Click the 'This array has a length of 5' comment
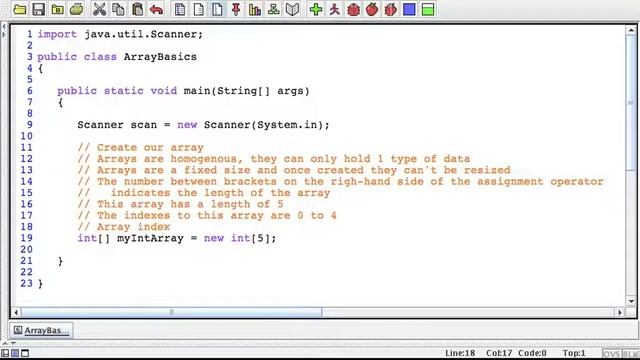Viewport: 640px width, 360px height. [x=180, y=204]
